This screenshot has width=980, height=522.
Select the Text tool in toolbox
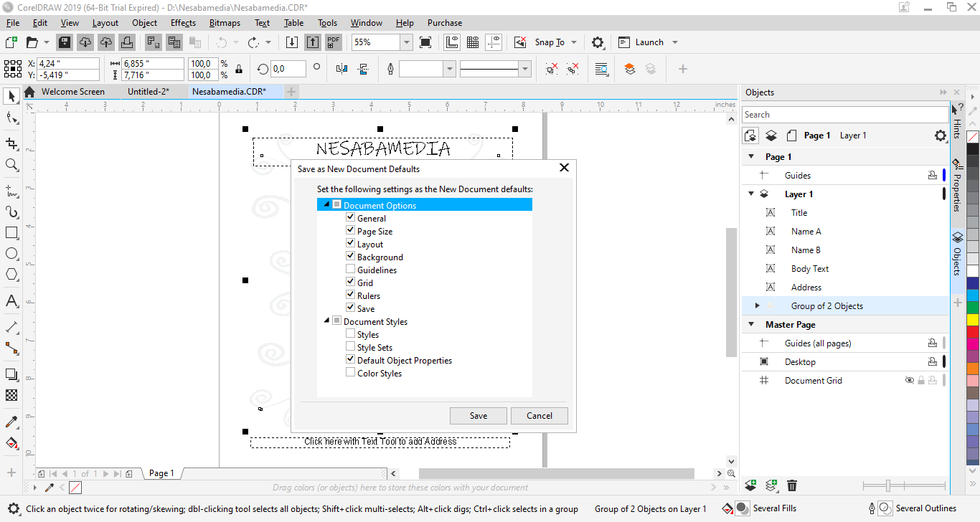tap(11, 300)
